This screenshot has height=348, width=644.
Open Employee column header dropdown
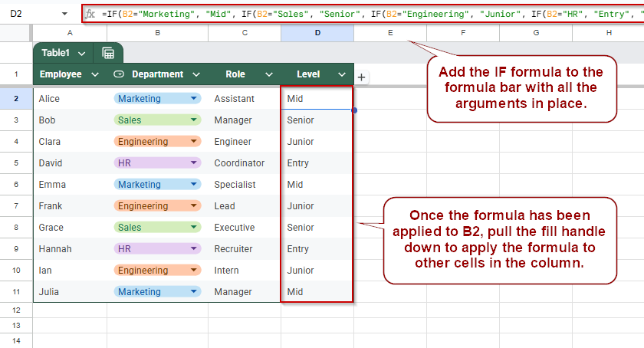point(95,74)
